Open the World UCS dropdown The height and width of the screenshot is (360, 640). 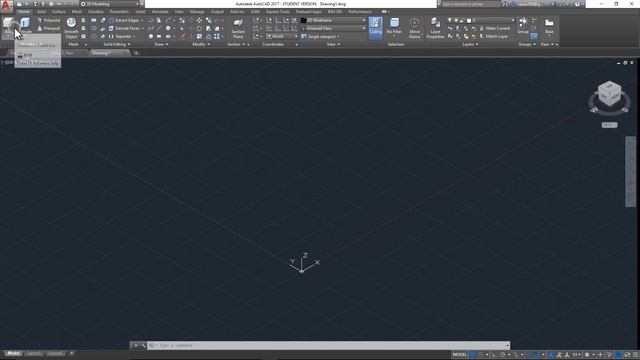[x=282, y=36]
